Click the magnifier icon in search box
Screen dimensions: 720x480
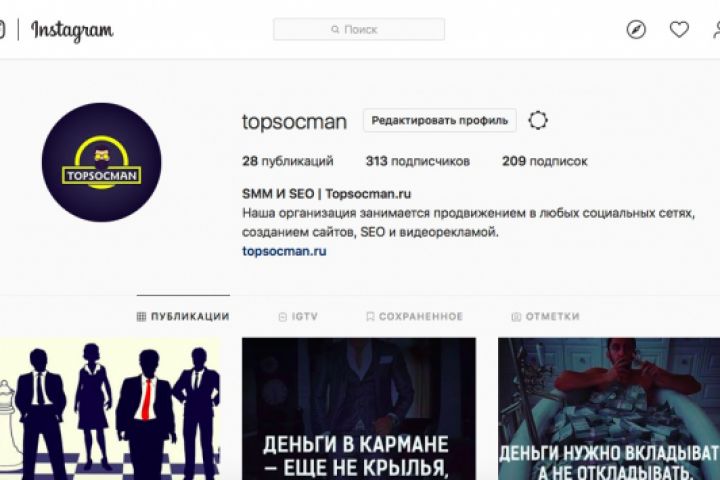click(335, 29)
